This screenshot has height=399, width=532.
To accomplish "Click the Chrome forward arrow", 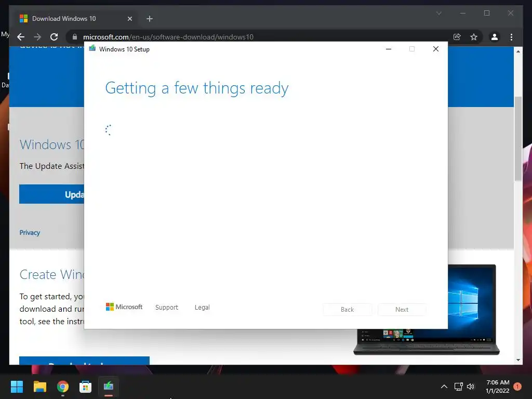I will [37, 37].
